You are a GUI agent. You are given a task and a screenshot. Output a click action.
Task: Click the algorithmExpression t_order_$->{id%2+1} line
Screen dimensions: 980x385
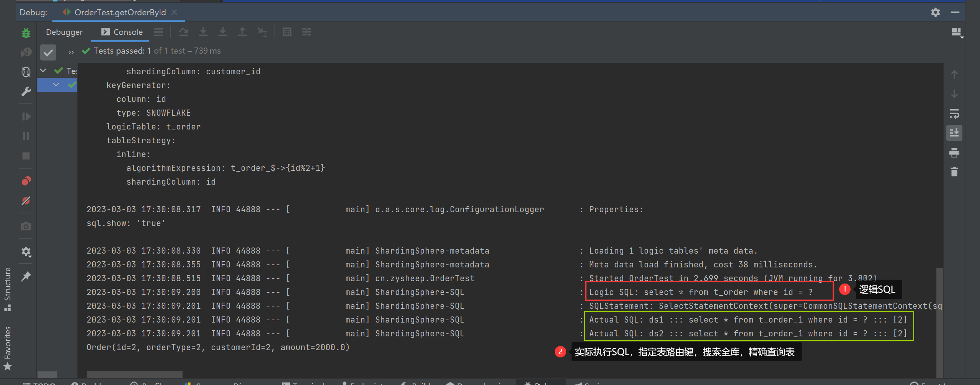pyautogui.click(x=225, y=168)
